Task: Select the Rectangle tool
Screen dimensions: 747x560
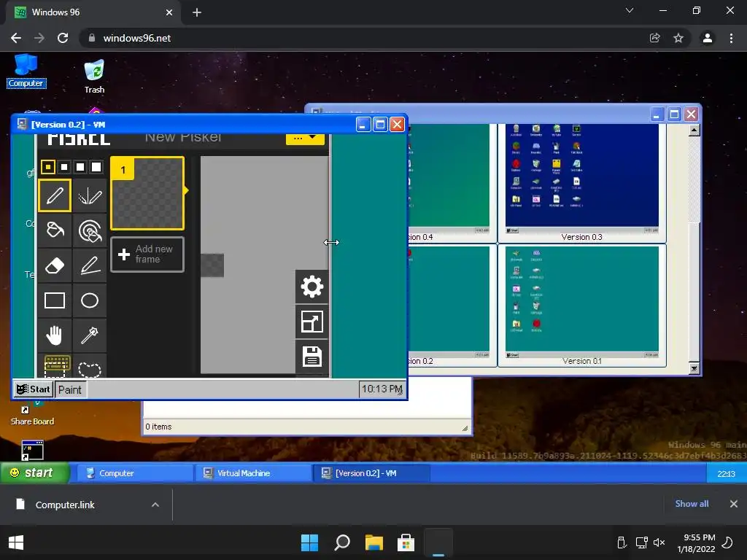Action: click(55, 300)
